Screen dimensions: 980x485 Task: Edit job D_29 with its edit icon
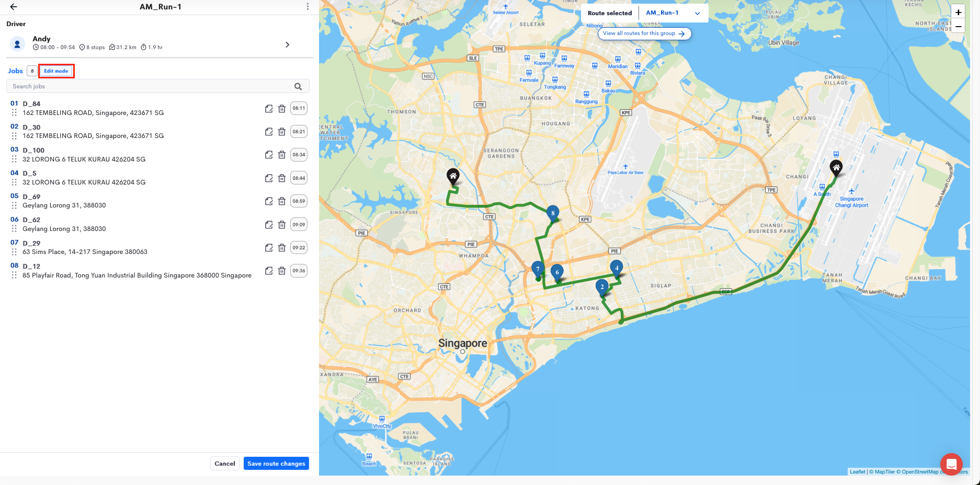pos(269,248)
